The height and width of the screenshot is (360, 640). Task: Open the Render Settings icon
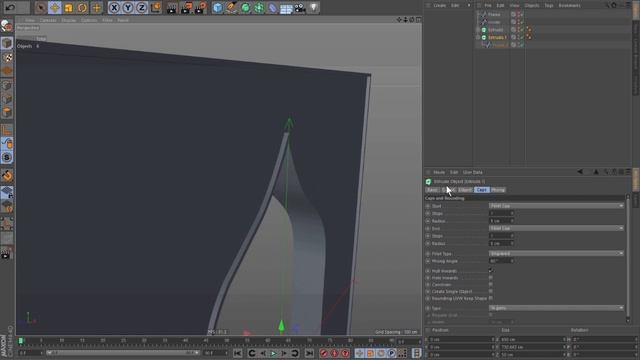pos(200,7)
